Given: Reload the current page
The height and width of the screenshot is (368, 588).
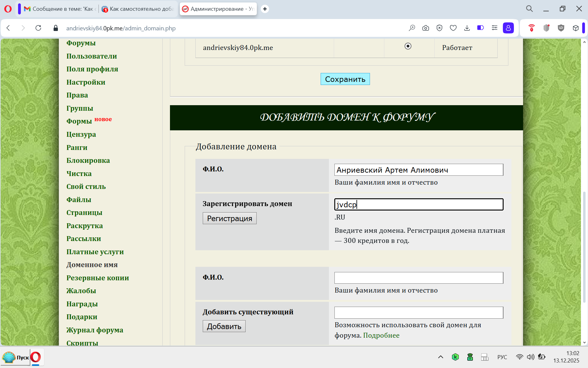Looking at the screenshot, I should point(38,28).
